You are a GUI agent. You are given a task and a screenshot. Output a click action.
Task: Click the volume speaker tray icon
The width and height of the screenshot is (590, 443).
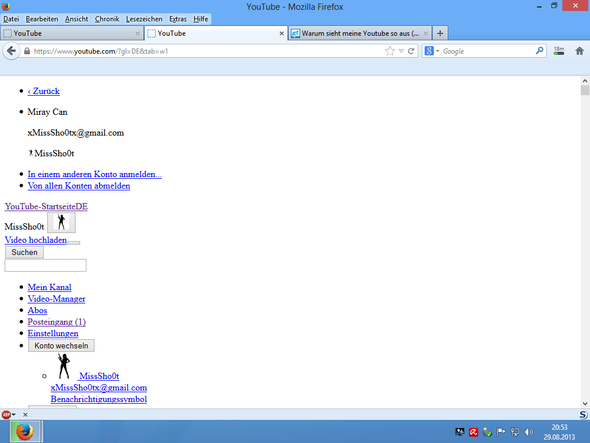click(x=529, y=432)
